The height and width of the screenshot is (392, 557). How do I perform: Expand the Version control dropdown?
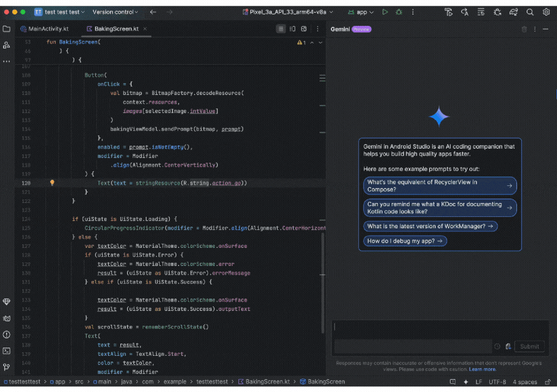coord(115,12)
